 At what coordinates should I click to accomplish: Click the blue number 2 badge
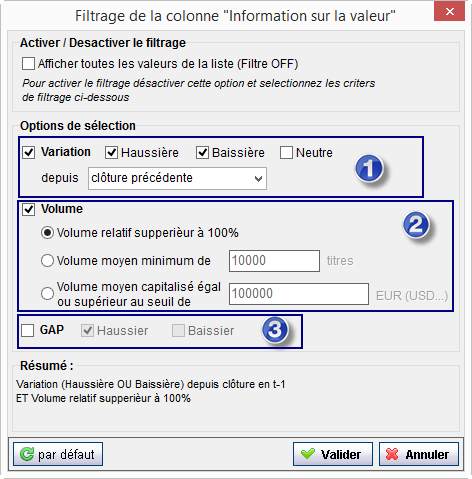pos(416,225)
